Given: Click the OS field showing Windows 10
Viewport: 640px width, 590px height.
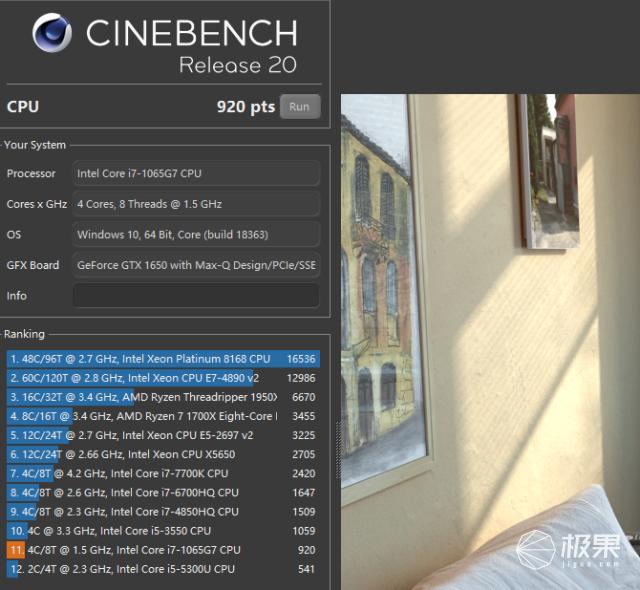Looking at the screenshot, I should point(196,235).
